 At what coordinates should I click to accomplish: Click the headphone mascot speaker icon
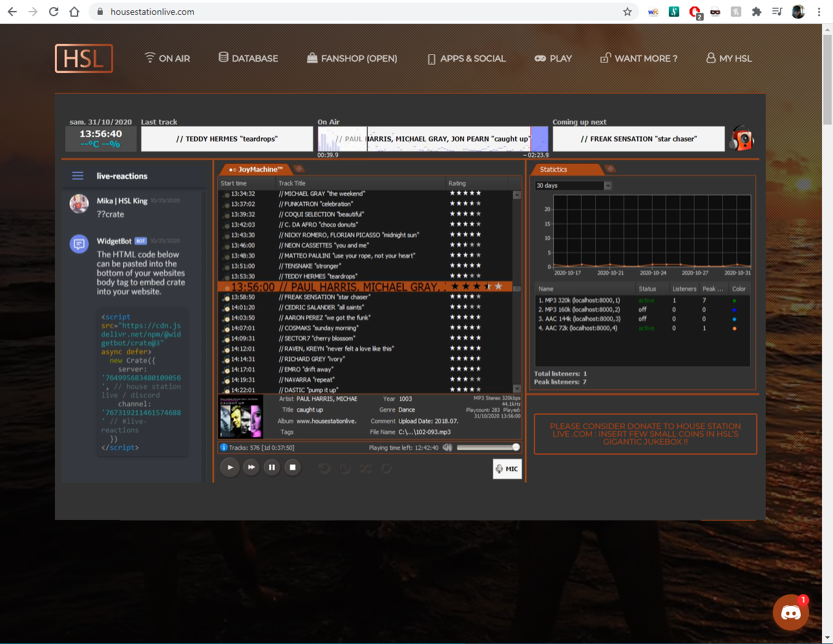[x=742, y=138]
